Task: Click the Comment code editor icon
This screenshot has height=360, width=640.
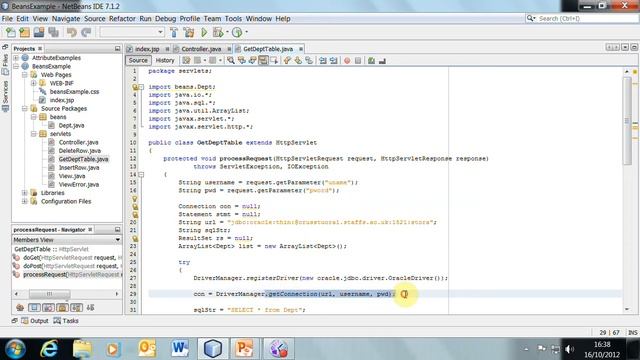Action: [x=371, y=60]
